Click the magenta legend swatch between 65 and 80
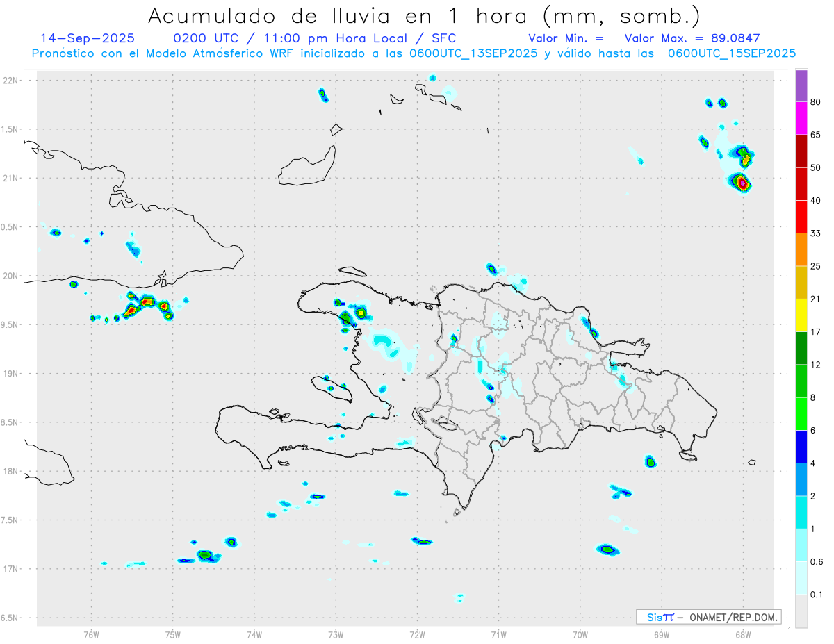 (801, 118)
